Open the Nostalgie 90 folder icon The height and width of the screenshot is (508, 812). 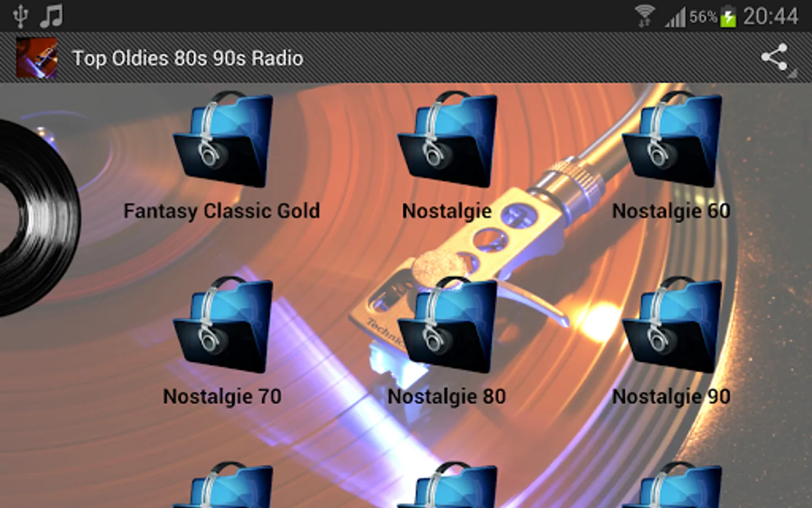coord(672,325)
